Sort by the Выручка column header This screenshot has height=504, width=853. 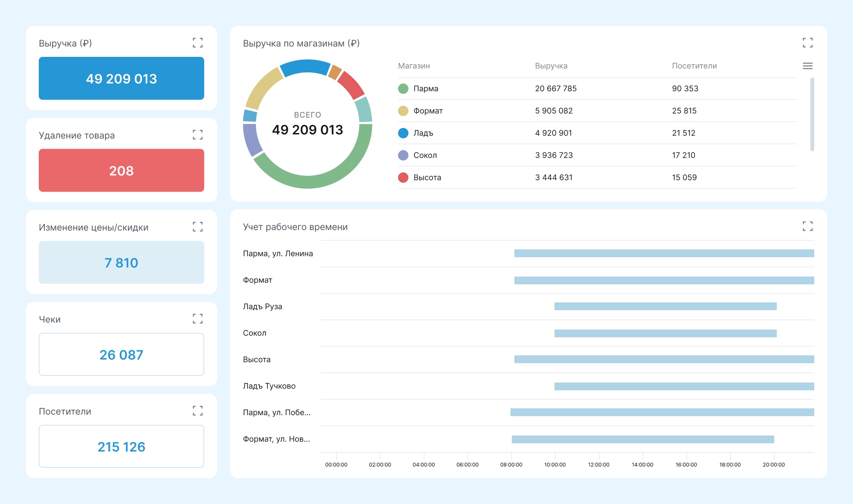pyautogui.click(x=551, y=66)
